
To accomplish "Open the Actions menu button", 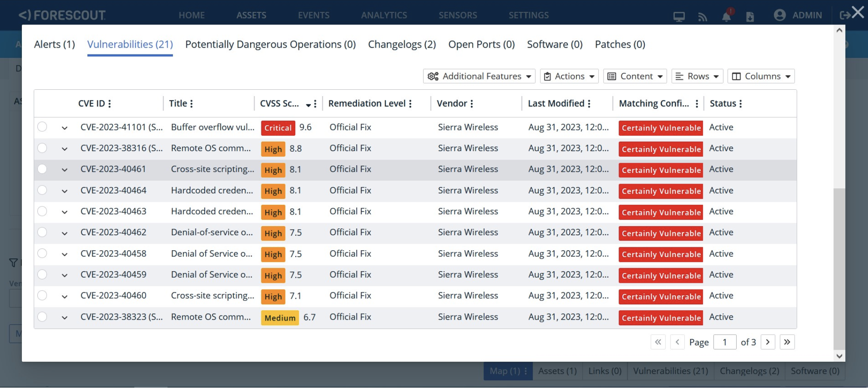I will tap(569, 76).
